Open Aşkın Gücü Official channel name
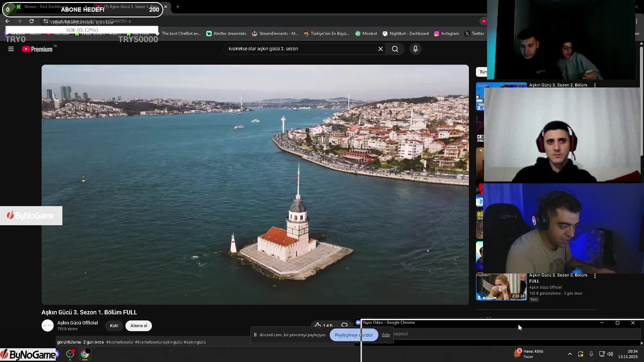This screenshot has height=362, width=644. point(77,323)
